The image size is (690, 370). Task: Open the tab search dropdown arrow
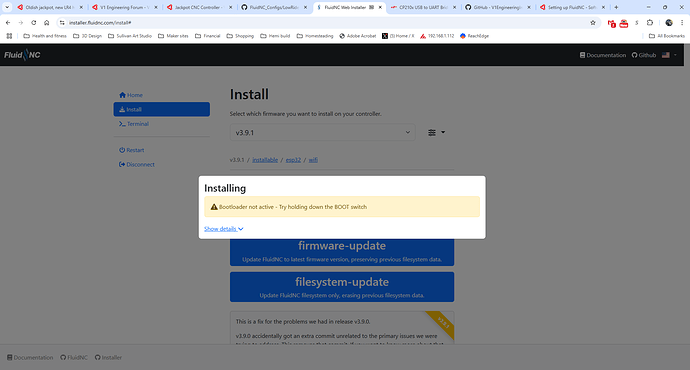pyautogui.click(x=7, y=7)
